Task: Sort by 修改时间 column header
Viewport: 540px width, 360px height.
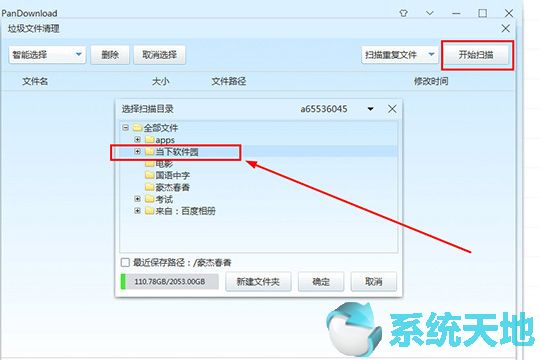Action: [431, 81]
